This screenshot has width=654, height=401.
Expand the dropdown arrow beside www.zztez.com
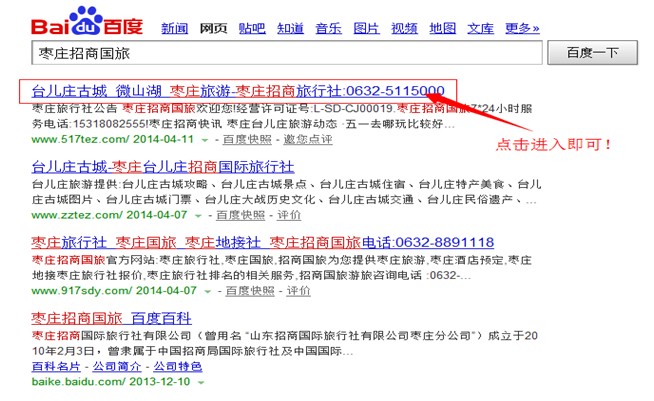click(x=198, y=216)
